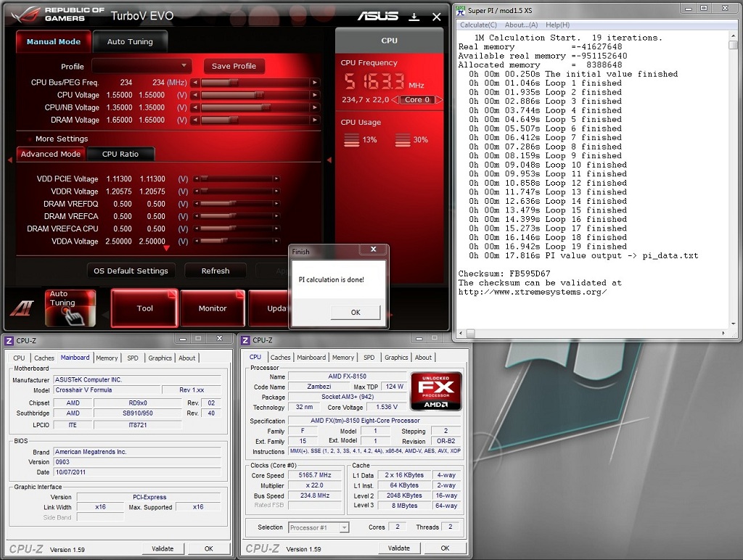The height and width of the screenshot is (560, 743).
Task: Open SPD tab in left CPU-Z window
Action: click(x=133, y=358)
